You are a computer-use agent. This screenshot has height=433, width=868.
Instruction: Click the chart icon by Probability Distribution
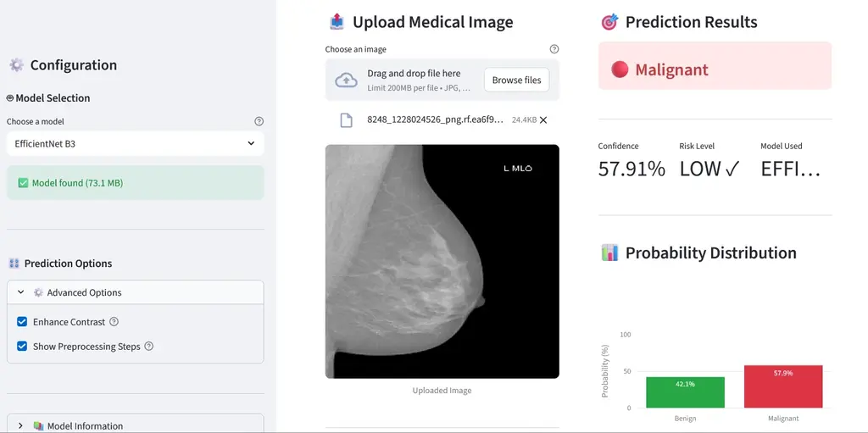[609, 253]
